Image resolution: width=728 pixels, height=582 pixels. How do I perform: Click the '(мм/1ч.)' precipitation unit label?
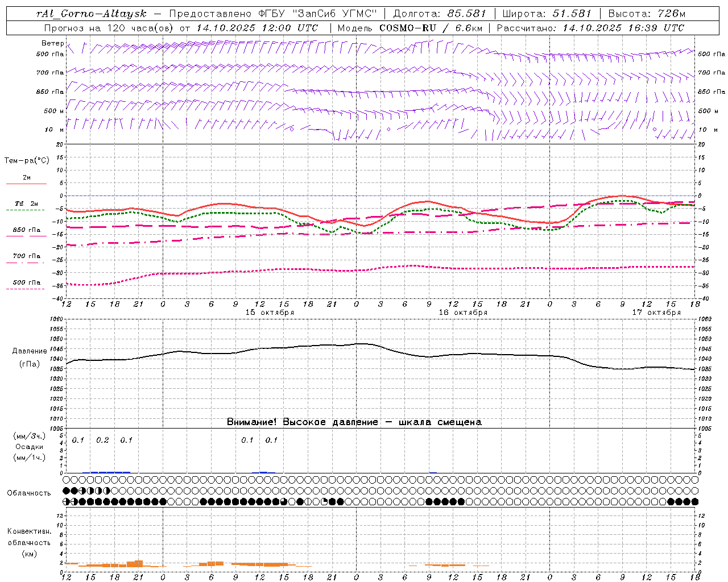(x=30, y=458)
